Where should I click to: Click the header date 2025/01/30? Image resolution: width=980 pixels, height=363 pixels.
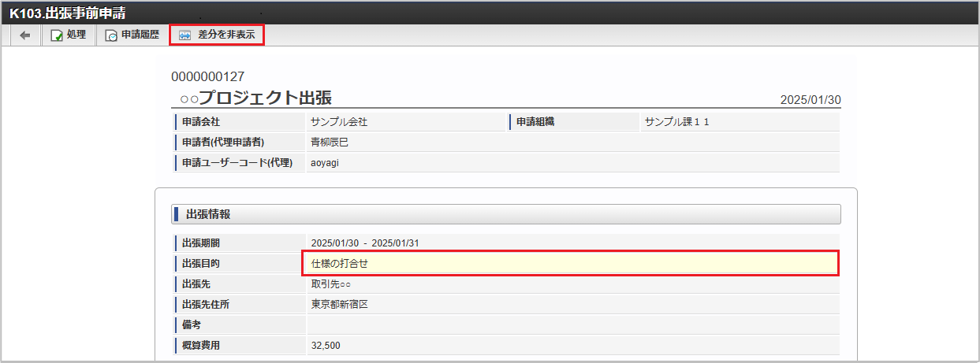pos(810,100)
